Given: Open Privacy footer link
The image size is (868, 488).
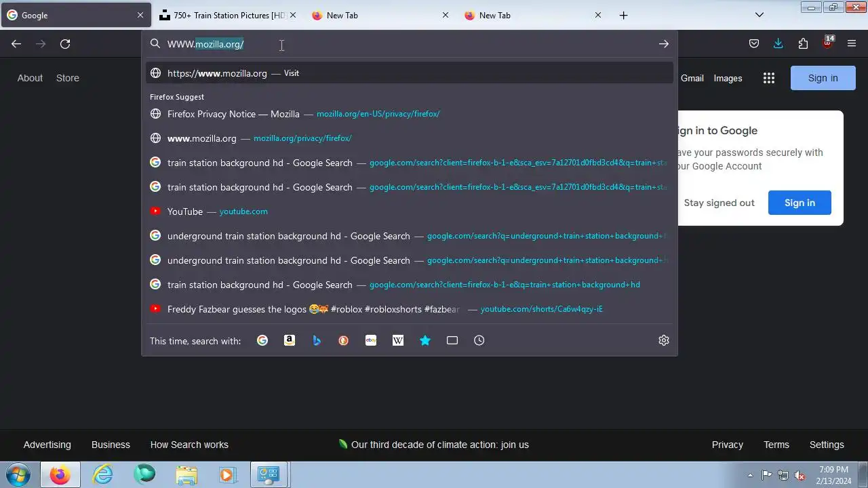Looking at the screenshot, I should (x=728, y=445).
